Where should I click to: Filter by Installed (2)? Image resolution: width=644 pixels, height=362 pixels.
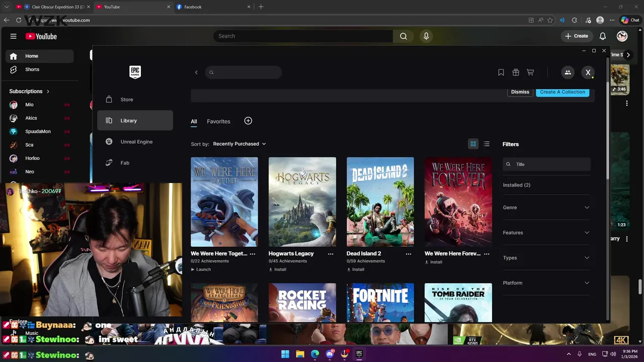[516, 185]
